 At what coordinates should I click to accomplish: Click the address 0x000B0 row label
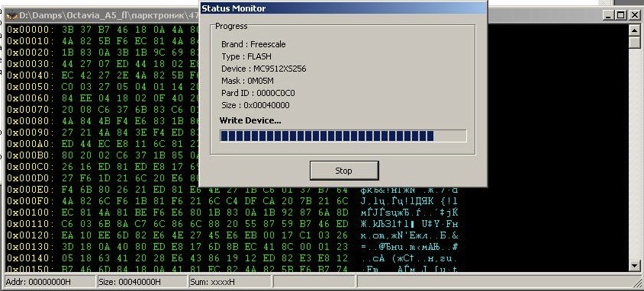pyautogui.click(x=31, y=155)
